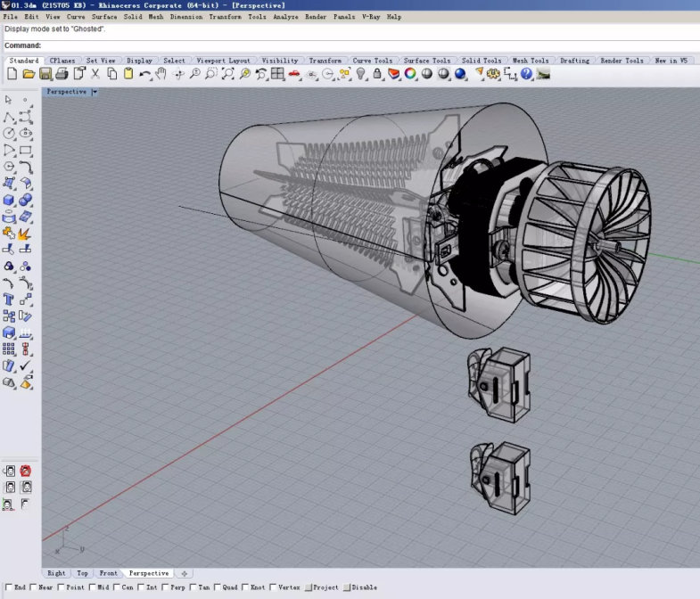This screenshot has width=700, height=599.
Task: Open the Solid Tools toolbar tab
Action: click(x=482, y=61)
